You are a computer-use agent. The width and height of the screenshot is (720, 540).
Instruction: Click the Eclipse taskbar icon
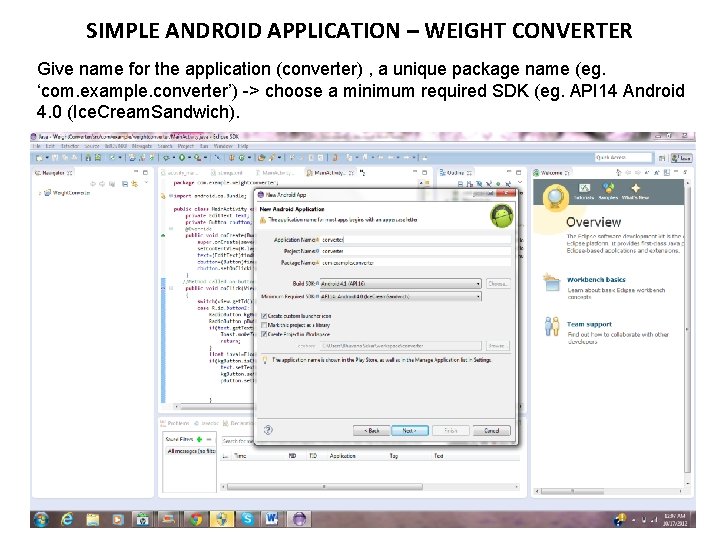pyautogui.click(x=299, y=519)
